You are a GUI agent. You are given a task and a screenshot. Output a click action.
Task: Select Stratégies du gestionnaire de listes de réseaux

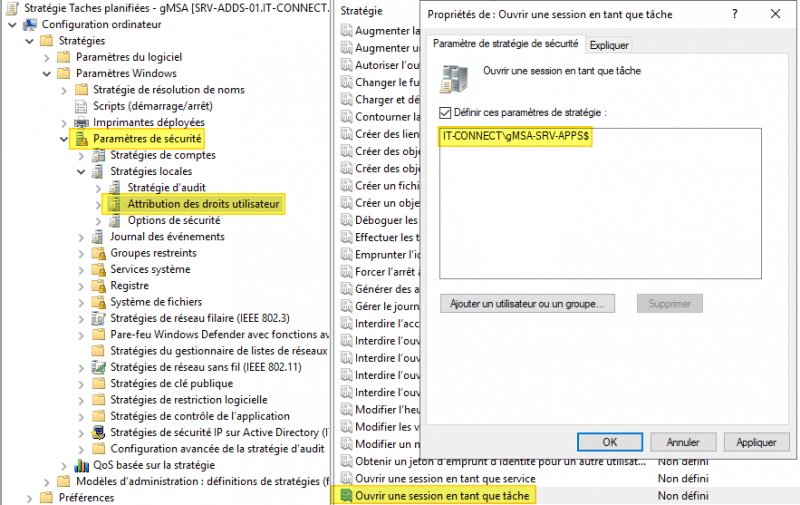pyautogui.click(x=219, y=351)
